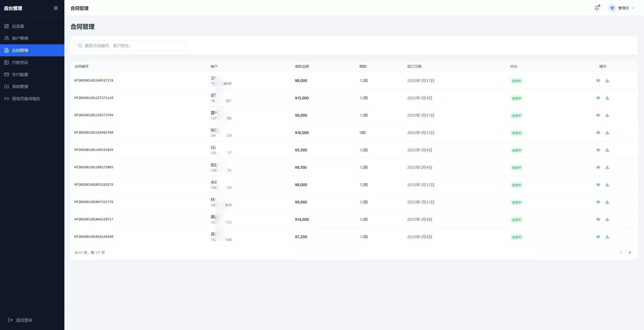
Task: Download contract HT202601101026144290
Action: [x=607, y=237]
